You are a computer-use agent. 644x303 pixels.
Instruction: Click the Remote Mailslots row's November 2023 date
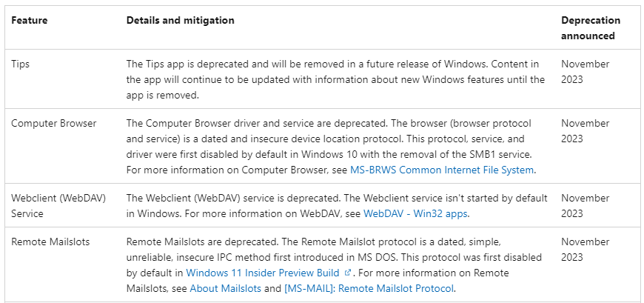[x=585, y=249]
